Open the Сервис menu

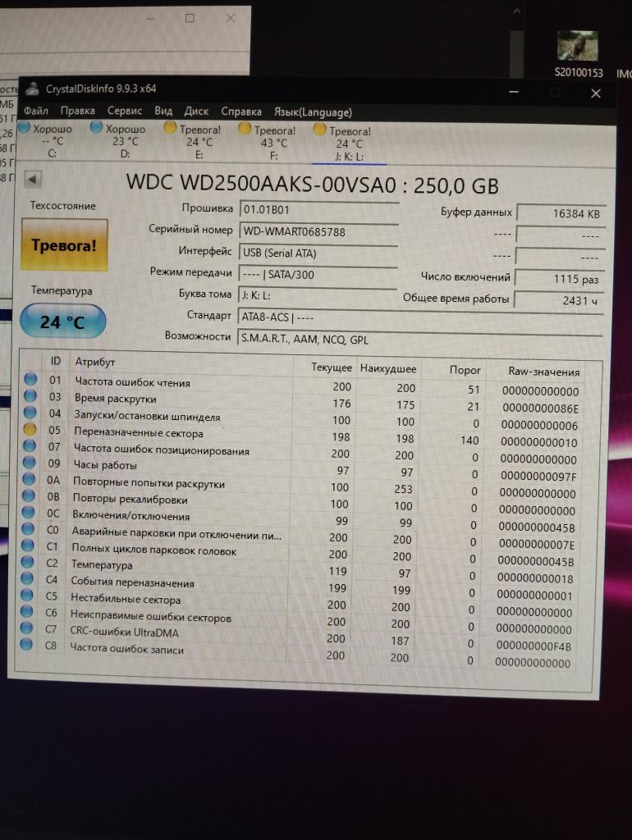(x=125, y=111)
